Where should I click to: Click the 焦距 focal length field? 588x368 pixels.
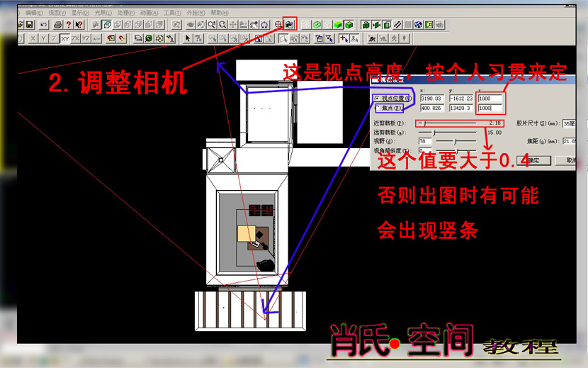[570, 141]
